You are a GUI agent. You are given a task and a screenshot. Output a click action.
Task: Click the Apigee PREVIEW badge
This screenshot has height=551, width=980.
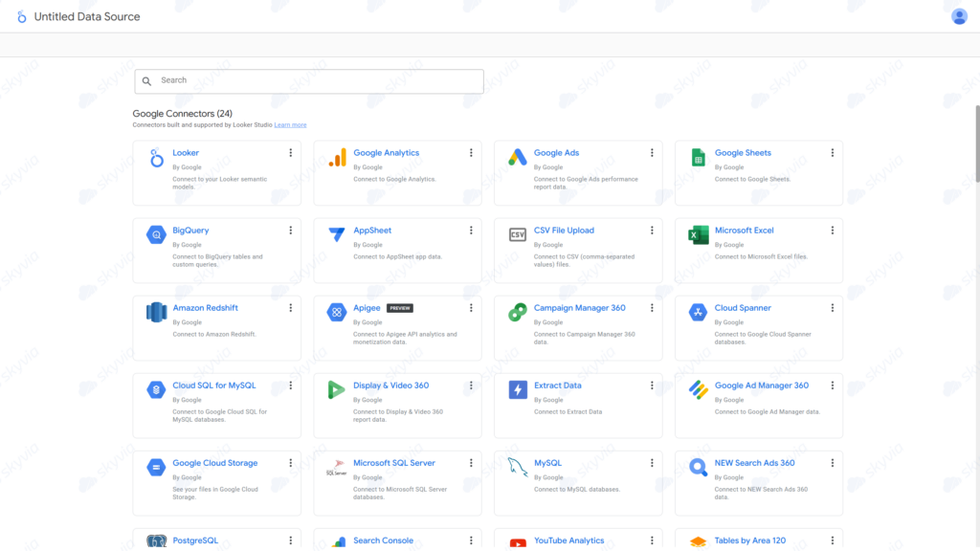(399, 308)
